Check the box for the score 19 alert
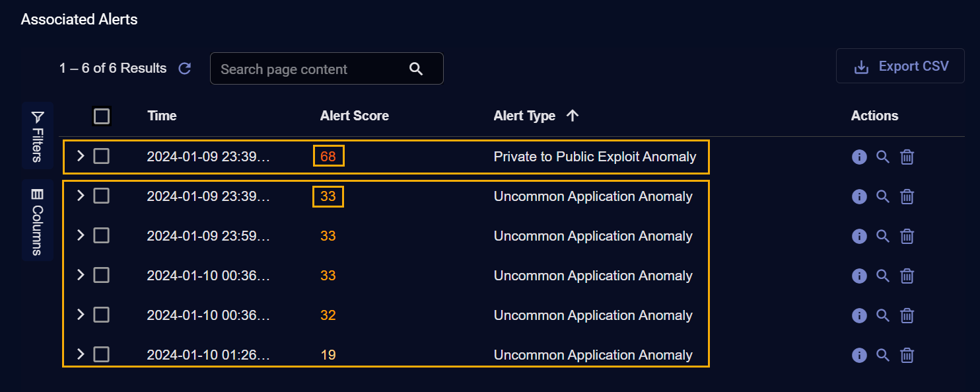Viewport: 980px width, 392px height. click(x=102, y=355)
